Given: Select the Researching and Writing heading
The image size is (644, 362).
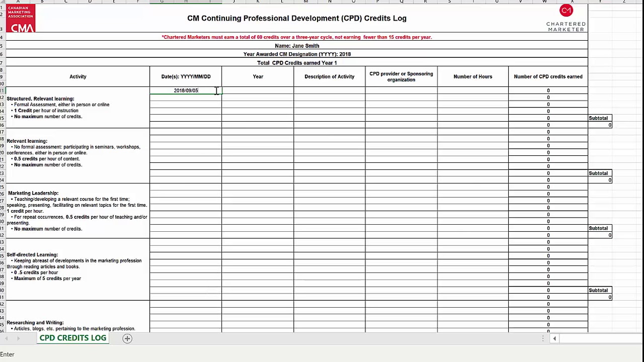Looking at the screenshot, I should click(x=35, y=323).
